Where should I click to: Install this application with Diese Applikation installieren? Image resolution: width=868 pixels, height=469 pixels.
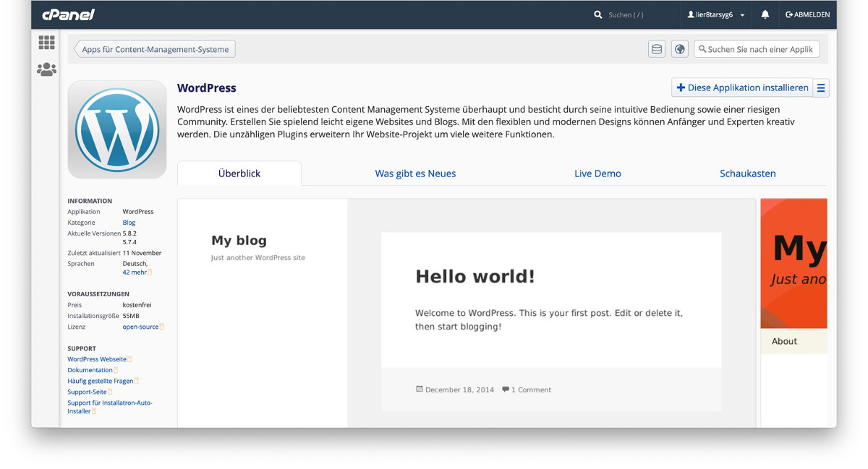coord(742,88)
